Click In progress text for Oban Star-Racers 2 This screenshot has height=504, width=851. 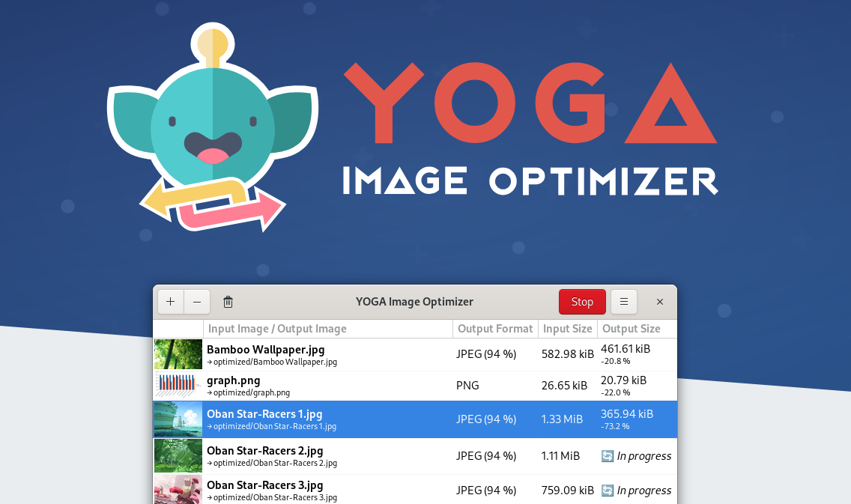643,456
